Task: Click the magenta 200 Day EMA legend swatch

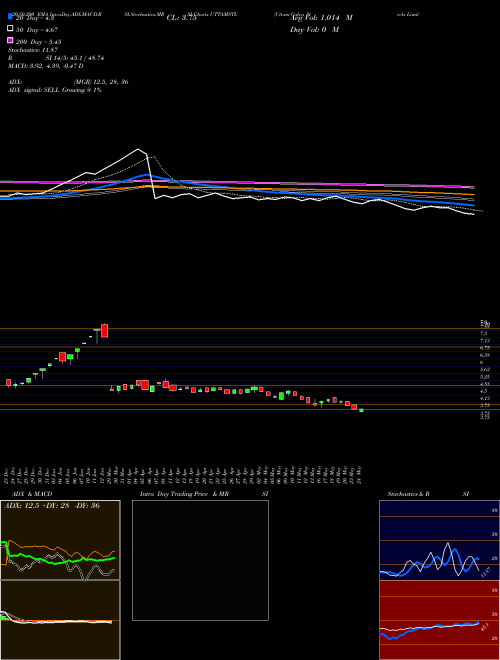Action: 10,41
